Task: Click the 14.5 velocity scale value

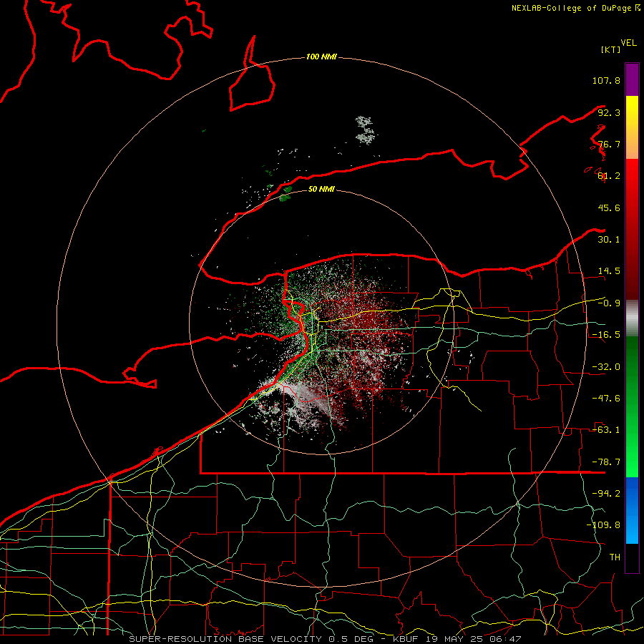Action: point(609,271)
